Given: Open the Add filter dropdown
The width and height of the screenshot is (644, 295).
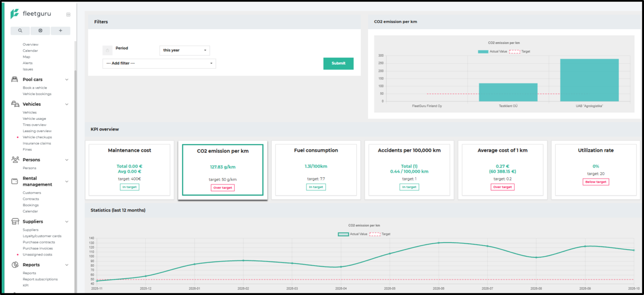Looking at the screenshot, I should click(x=159, y=63).
